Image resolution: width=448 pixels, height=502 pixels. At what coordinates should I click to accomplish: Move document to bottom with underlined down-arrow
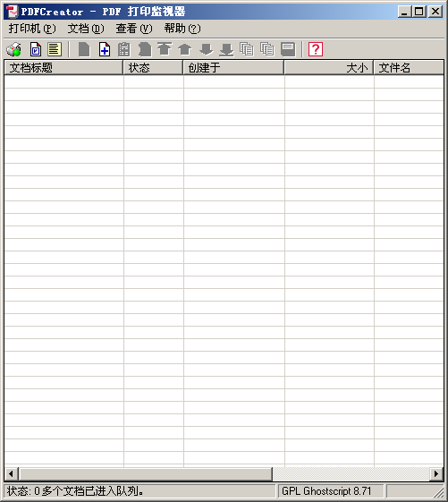pos(226,49)
